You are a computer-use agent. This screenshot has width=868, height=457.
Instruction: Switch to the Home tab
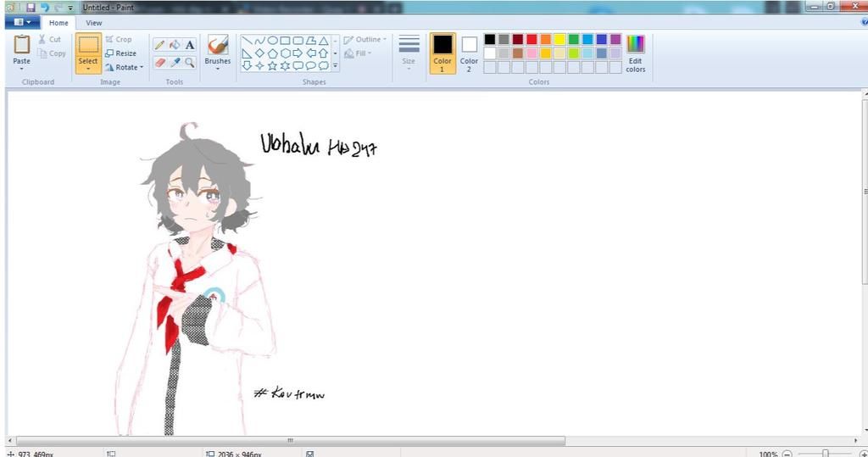(x=58, y=23)
